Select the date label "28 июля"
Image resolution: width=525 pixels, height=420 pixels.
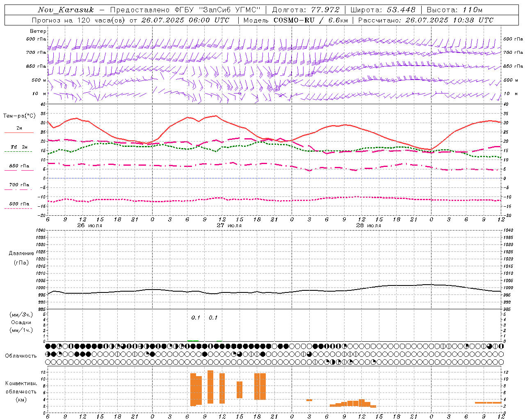[x=369, y=226]
